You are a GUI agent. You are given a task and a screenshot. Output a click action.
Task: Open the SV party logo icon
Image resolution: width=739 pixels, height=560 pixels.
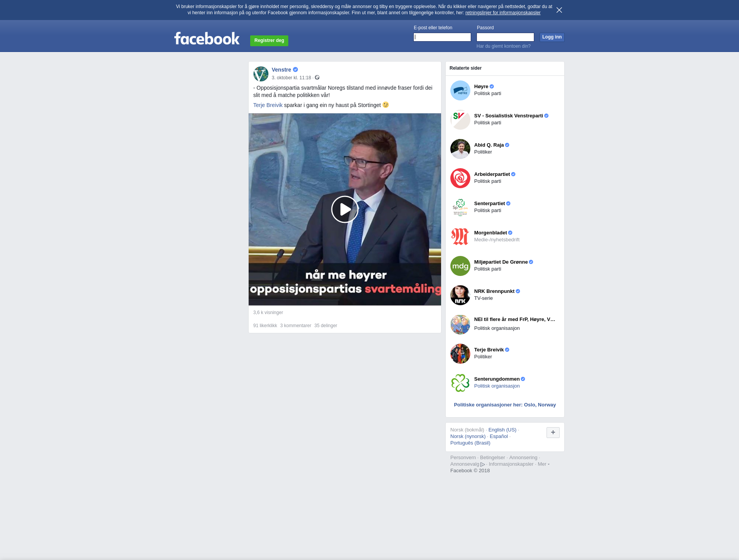click(x=460, y=120)
